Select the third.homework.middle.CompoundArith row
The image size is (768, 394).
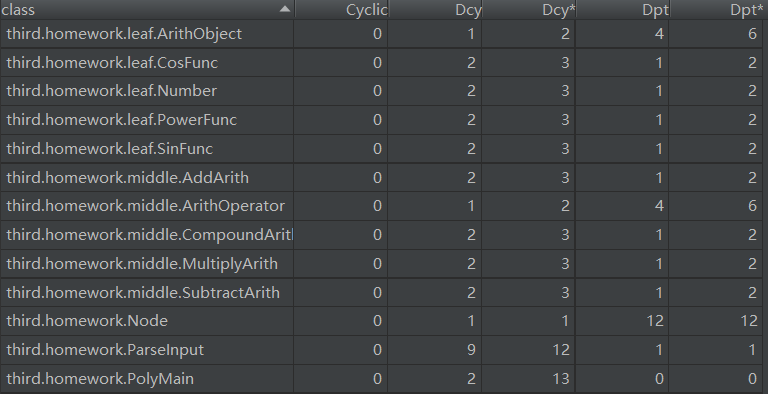(x=382, y=235)
